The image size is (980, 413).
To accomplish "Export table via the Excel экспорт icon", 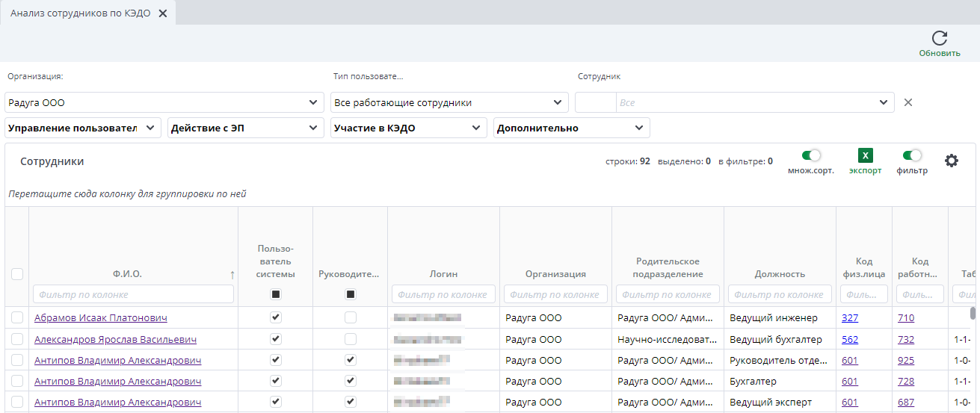I will pos(865,156).
